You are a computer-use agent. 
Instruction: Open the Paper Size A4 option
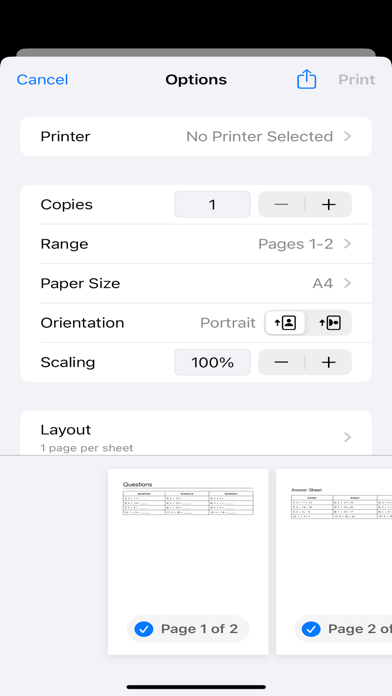click(x=196, y=283)
